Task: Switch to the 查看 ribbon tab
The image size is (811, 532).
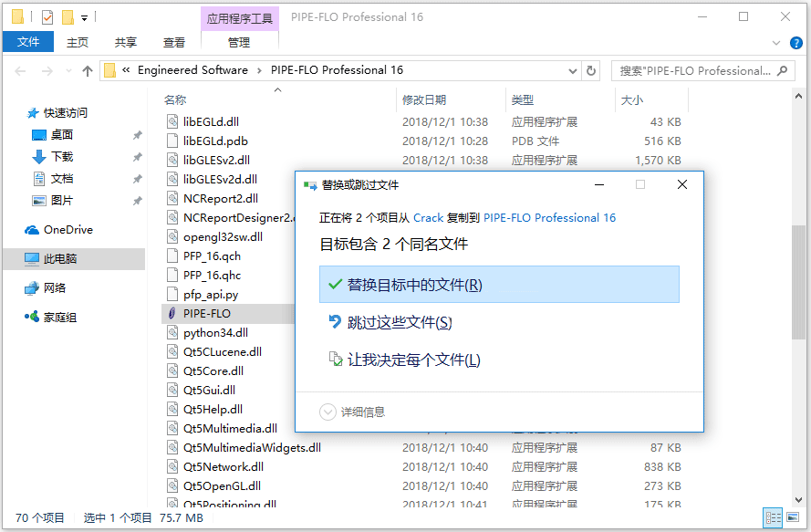Action: [173, 43]
